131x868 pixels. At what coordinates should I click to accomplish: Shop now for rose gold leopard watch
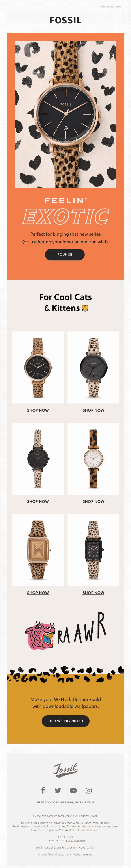(x=38, y=410)
